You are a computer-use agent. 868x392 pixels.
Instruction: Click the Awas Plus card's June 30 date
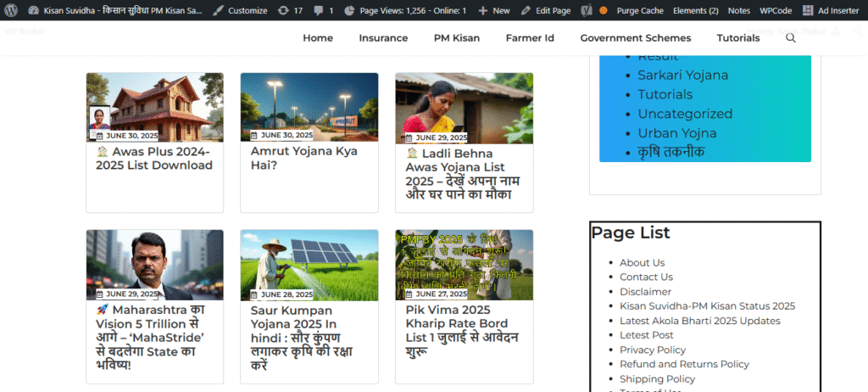click(127, 135)
